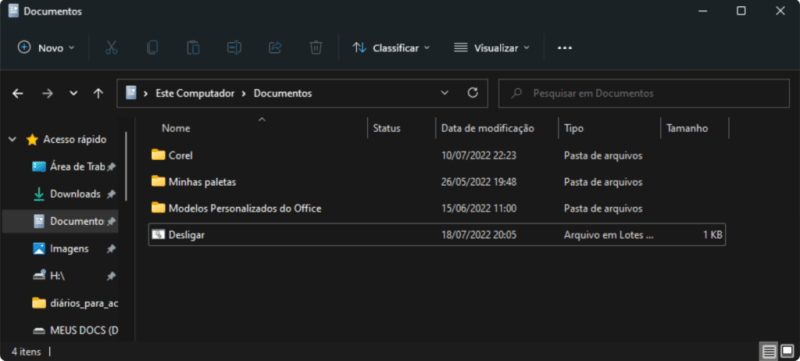The image size is (800, 361).
Task: Open the Novo dropdown button
Action: click(46, 48)
